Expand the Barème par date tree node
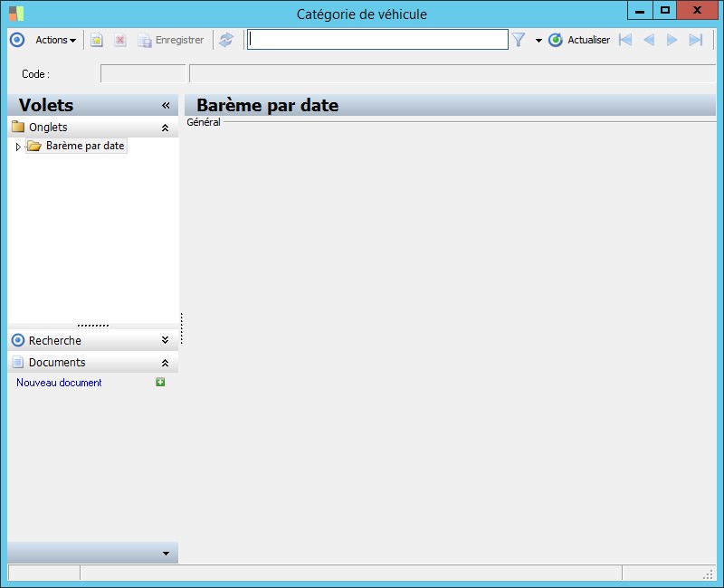This screenshot has height=588, width=724. click(x=18, y=147)
